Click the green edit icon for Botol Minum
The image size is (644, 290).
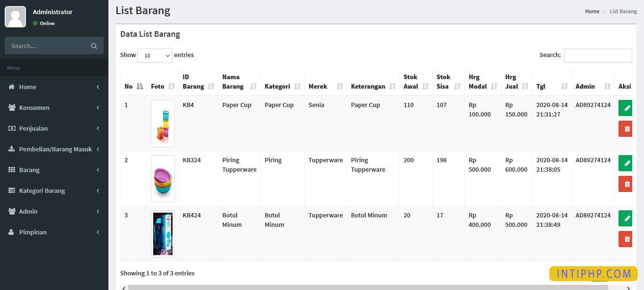(626, 218)
